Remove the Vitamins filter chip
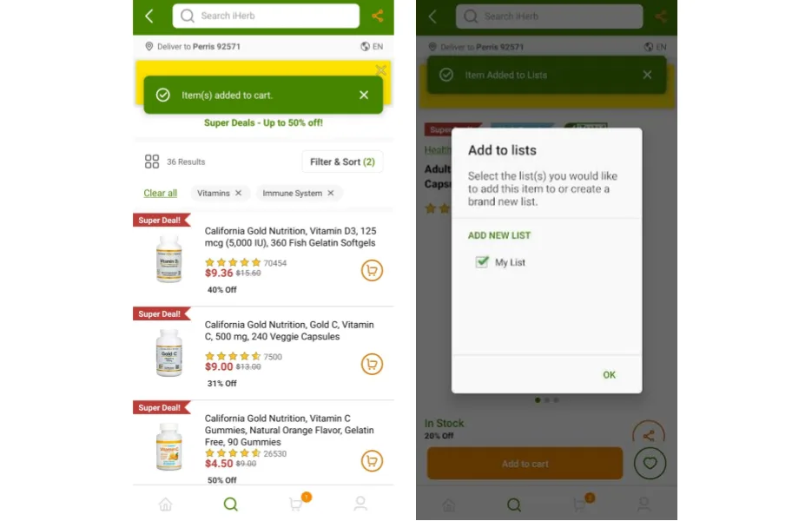This screenshot has width=812, height=521. point(238,193)
